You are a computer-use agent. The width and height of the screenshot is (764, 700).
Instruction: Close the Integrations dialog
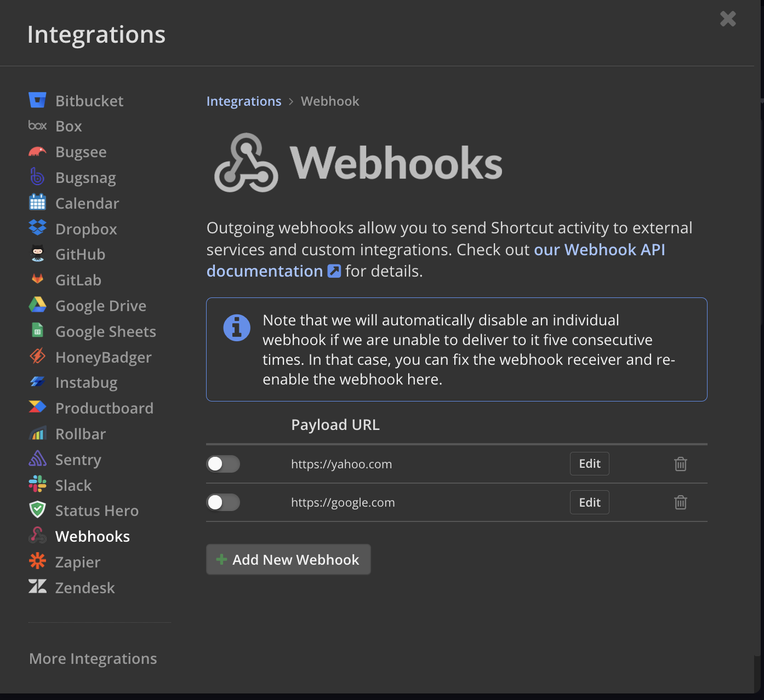(x=728, y=19)
